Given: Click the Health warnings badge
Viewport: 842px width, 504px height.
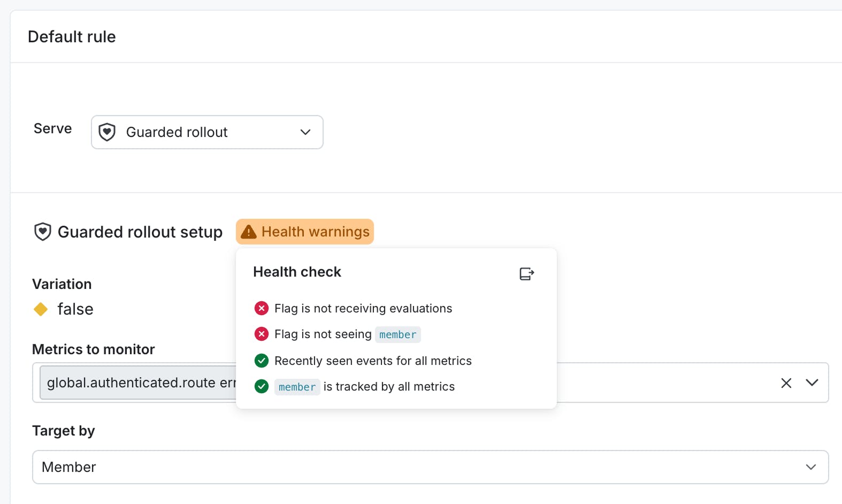Looking at the screenshot, I should point(305,232).
